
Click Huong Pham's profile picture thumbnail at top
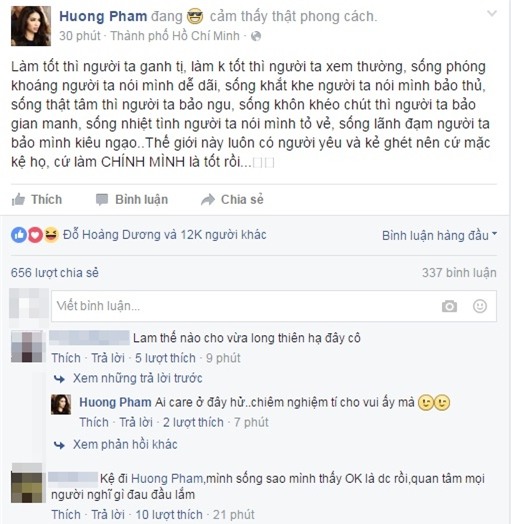coord(31,26)
